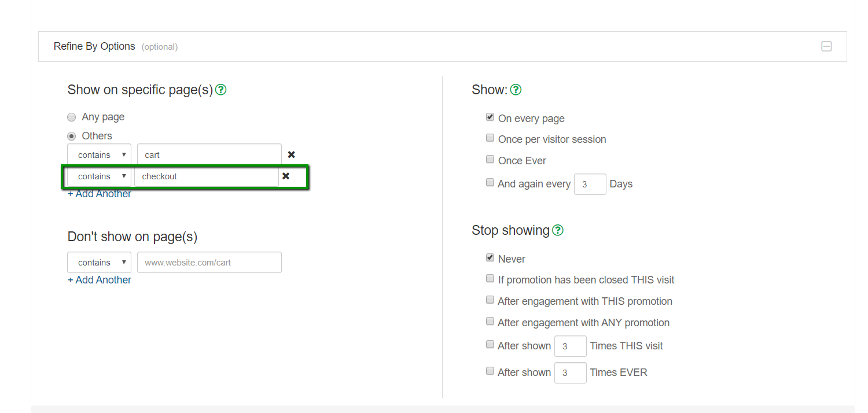868x413 pixels.
Task: Toggle the On every page checkbox
Action: pos(490,117)
